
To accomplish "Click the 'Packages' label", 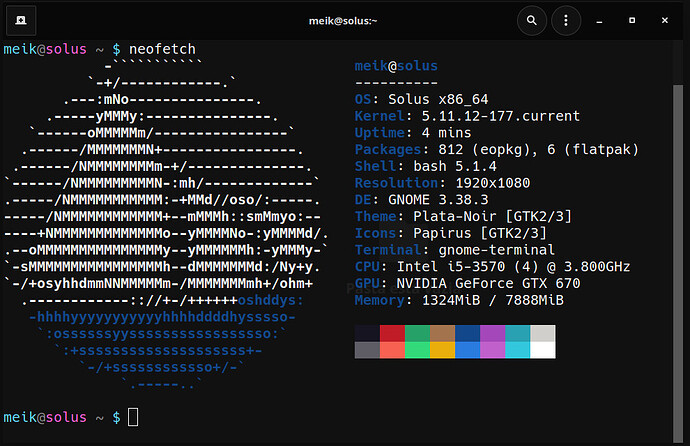I will [x=388, y=150].
